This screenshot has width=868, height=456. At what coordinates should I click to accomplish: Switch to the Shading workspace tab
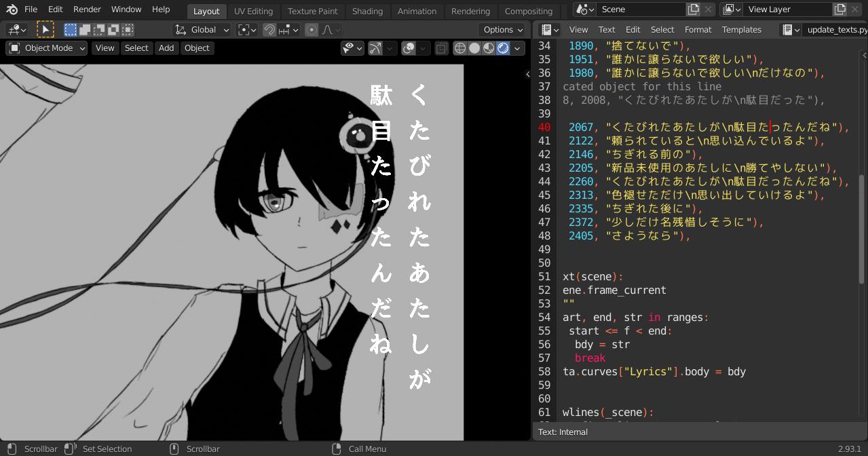(x=367, y=11)
